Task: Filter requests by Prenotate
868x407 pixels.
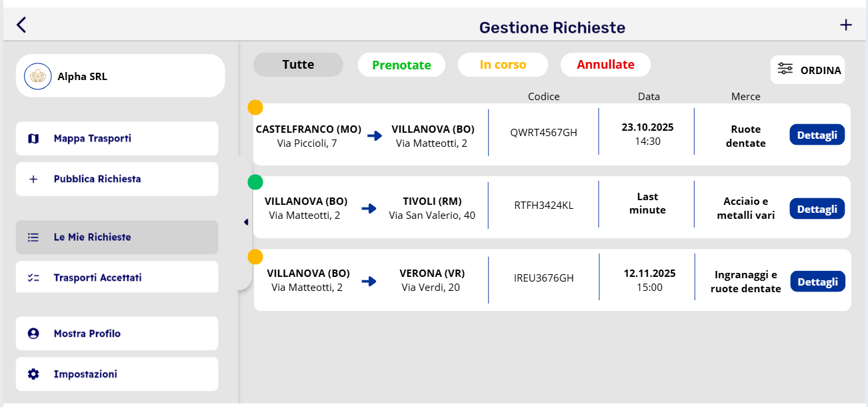Action: point(401,65)
